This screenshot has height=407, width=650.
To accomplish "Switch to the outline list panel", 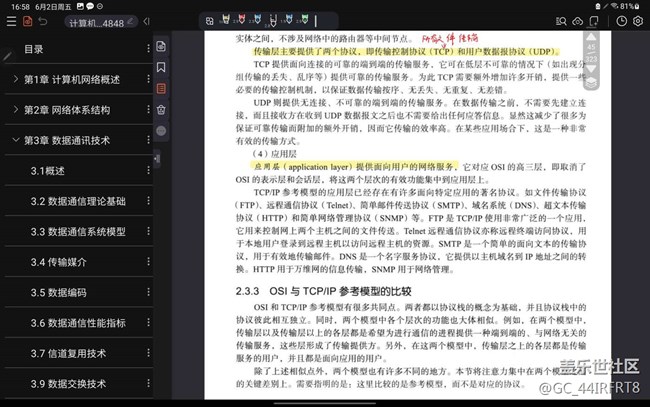I will coord(161,88).
